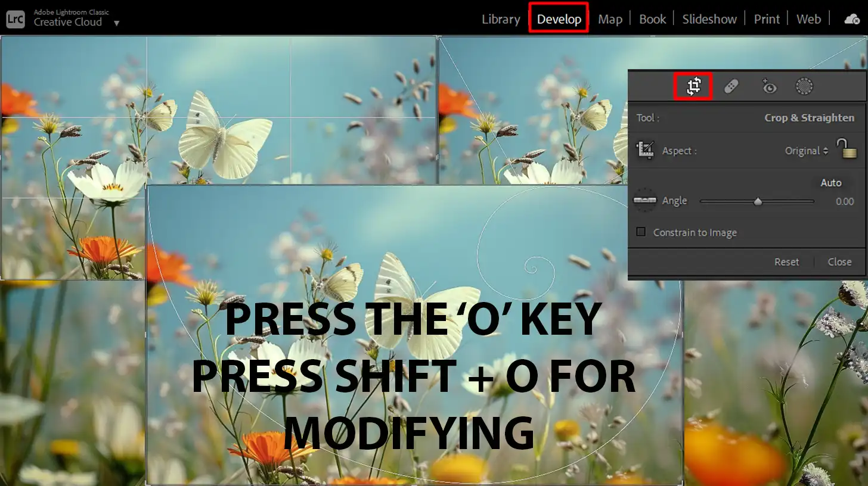Select the Crop Overlay tool icon

coord(693,87)
